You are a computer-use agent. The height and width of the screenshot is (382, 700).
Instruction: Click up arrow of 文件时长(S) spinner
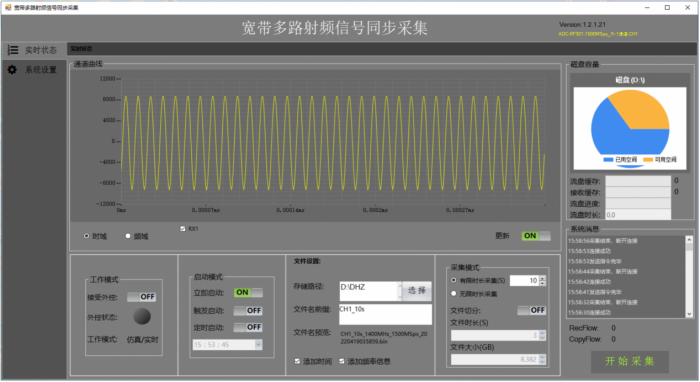542,333
